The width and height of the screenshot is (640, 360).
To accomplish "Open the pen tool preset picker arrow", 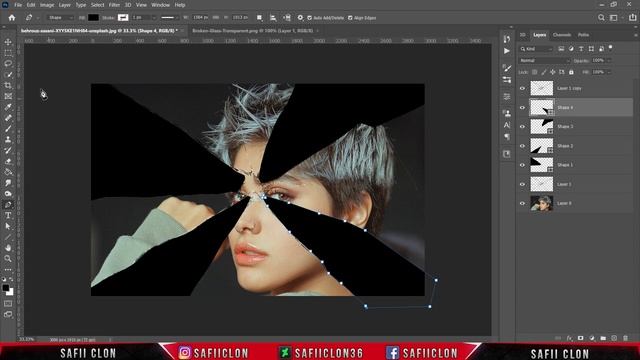I will click(38, 18).
